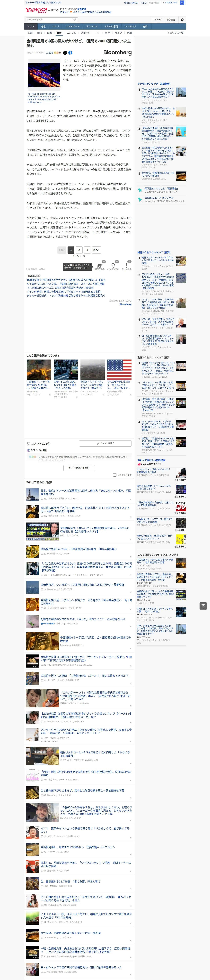This screenshot has height=980, width=210.
Task: Click the scroll-to-top arrow button
Action: 203,606
